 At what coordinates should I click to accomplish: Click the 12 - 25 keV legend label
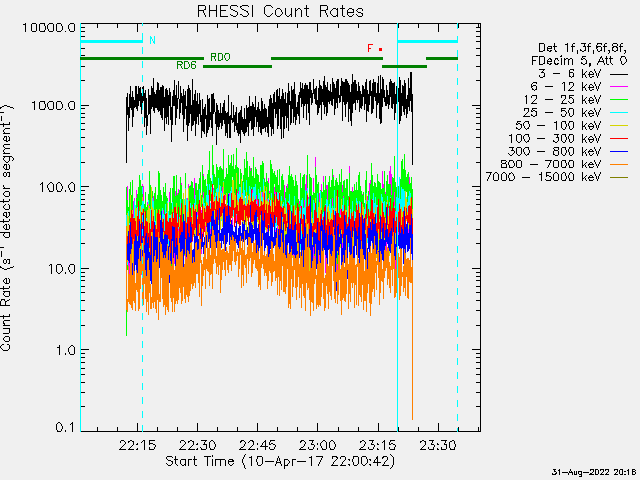[562, 100]
